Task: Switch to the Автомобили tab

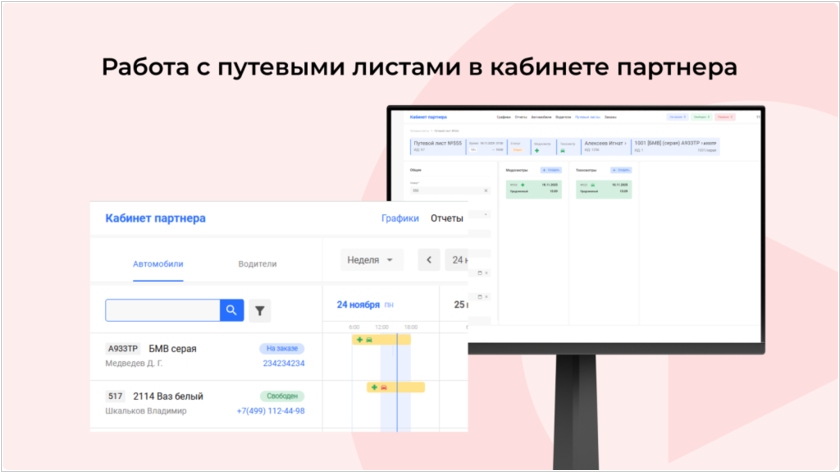Action: pyautogui.click(x=158, y=264)
